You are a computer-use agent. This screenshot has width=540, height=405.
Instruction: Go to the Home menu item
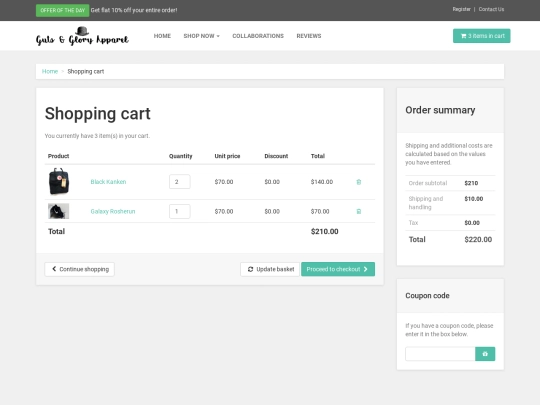click(x=162, y=36)
